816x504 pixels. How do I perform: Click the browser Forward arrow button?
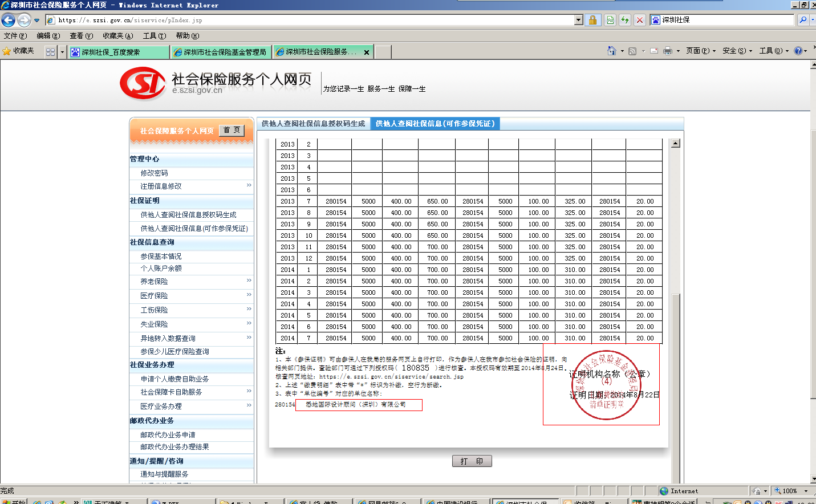24,20
